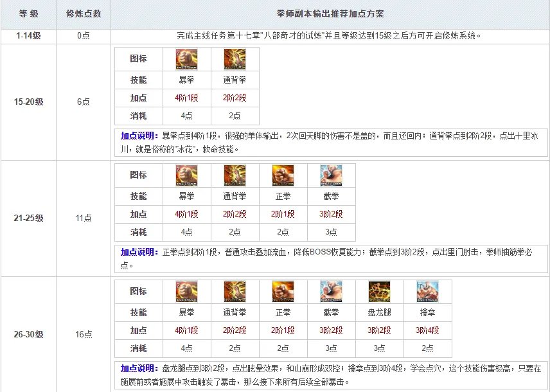Viewport: 550px width, 392px height.
Task: Click the 16点 cultivation points cell
Action: pos(83,335)
